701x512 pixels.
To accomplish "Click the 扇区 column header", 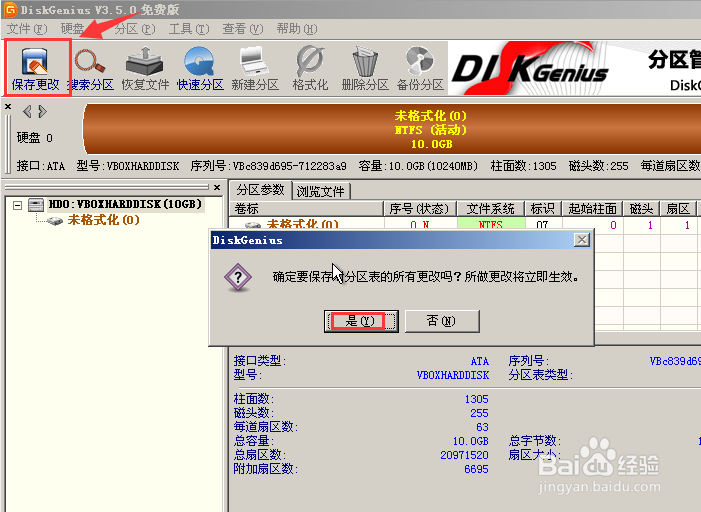I will [x=678, y=209].
